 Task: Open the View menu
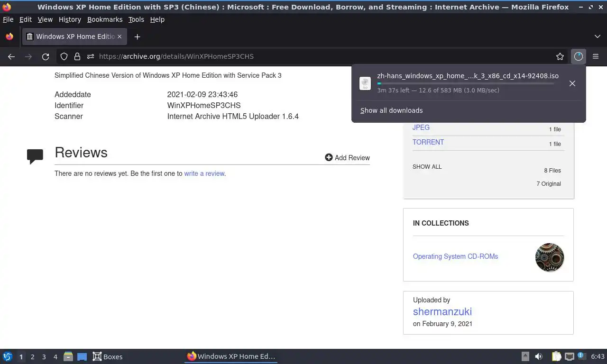[x=45, y=19]
